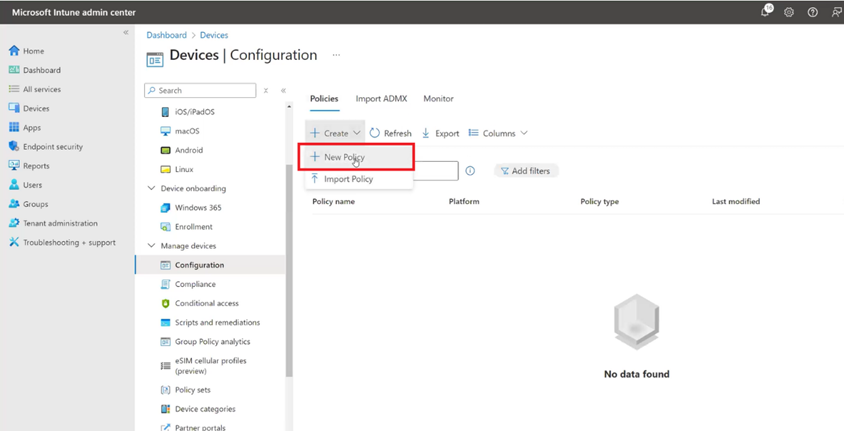Click the feedback person icon

point(835,12)
